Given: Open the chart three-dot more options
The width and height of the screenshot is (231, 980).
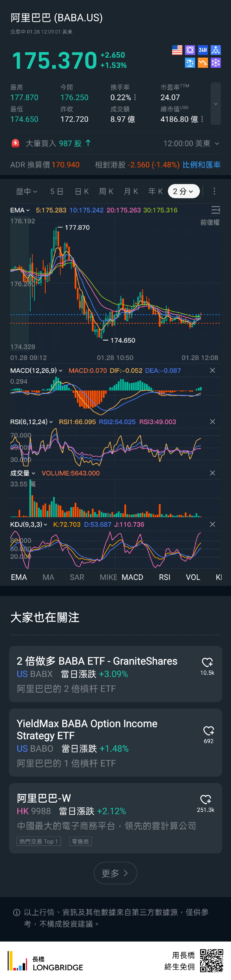Looking at the screenshot, I should [214, 191].
